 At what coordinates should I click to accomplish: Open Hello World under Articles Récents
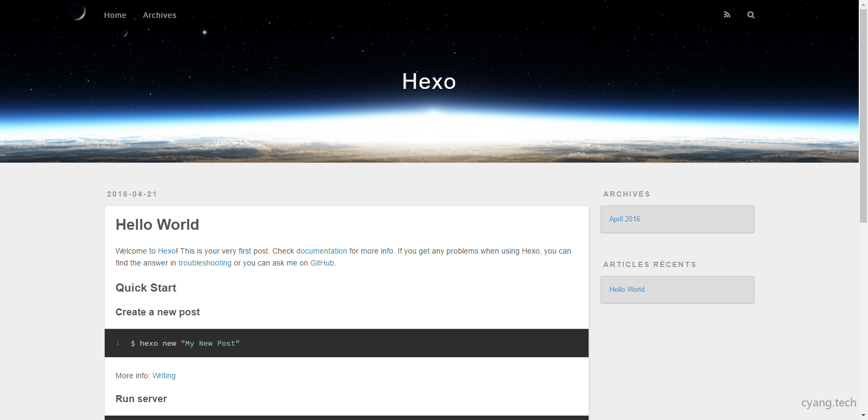627,289
